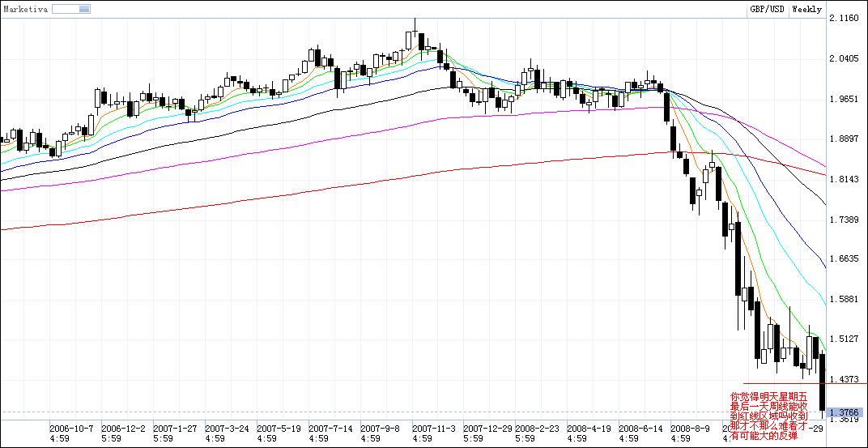
Task: Click the 1.4373 price axis label
Action: point(843,379)
